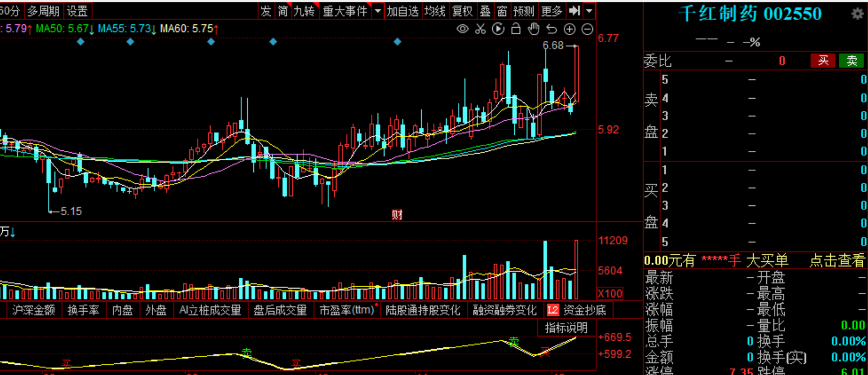Toggle the chart lock icon

(516, 29)
